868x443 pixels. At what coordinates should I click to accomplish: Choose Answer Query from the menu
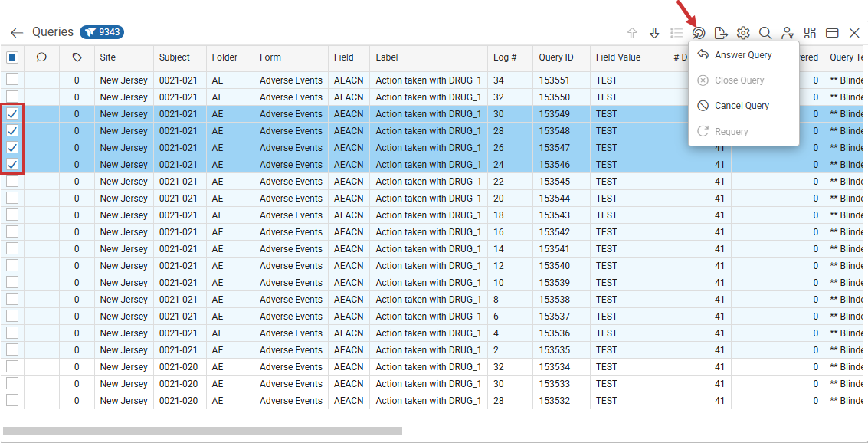click(743, 55)
